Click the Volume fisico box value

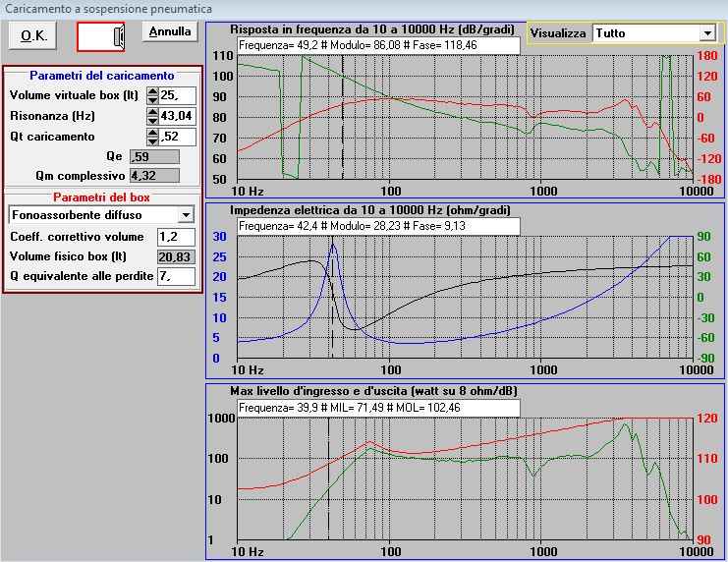click(x=177, y=256)
